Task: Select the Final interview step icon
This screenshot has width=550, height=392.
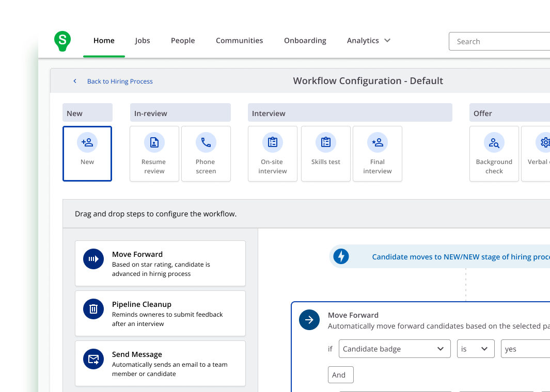Action: click(x=377, y=142)
